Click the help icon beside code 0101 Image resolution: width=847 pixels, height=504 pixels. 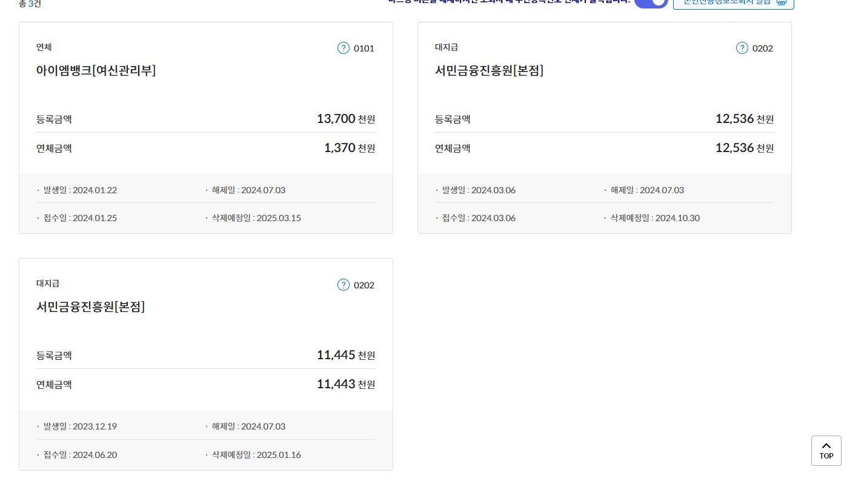click(343, 48)
